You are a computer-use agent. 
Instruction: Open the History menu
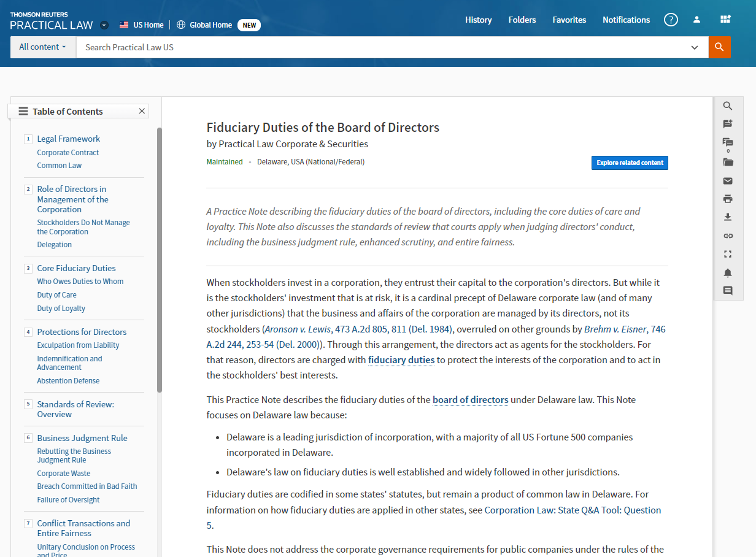coord(478,20)
